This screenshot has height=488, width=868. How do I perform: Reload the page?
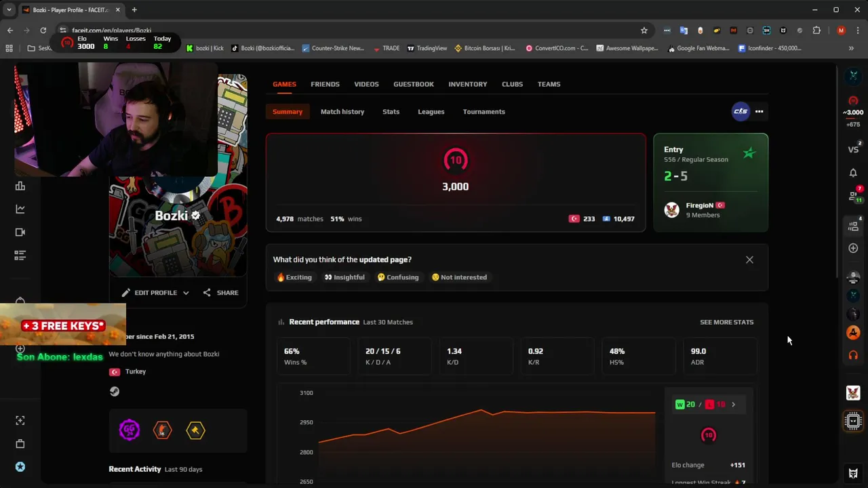pos(43,30)
